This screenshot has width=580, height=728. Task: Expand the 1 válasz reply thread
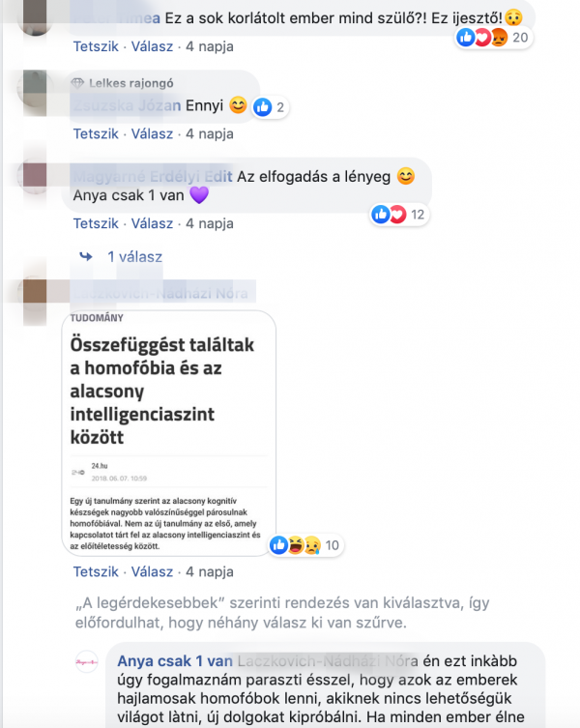(x=134, y=257)
